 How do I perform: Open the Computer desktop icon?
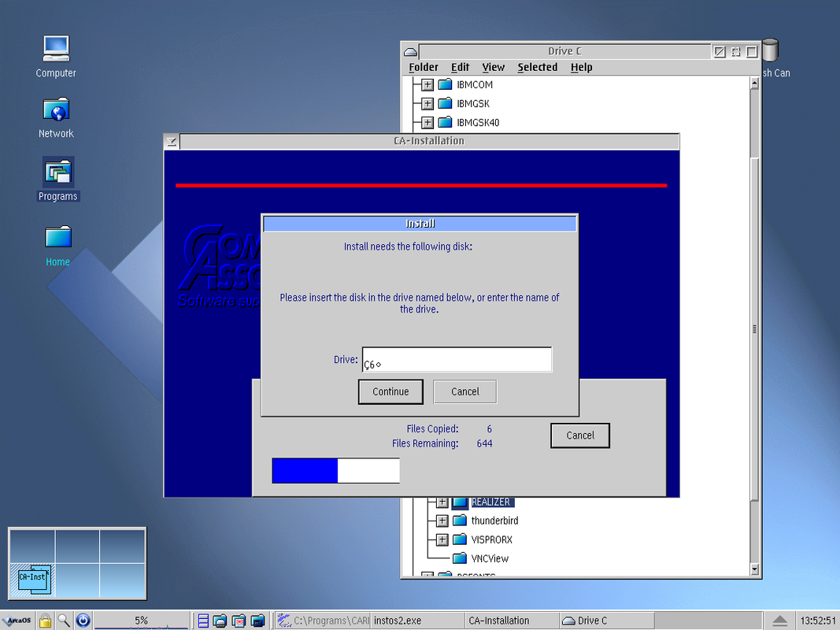[56, 49]
